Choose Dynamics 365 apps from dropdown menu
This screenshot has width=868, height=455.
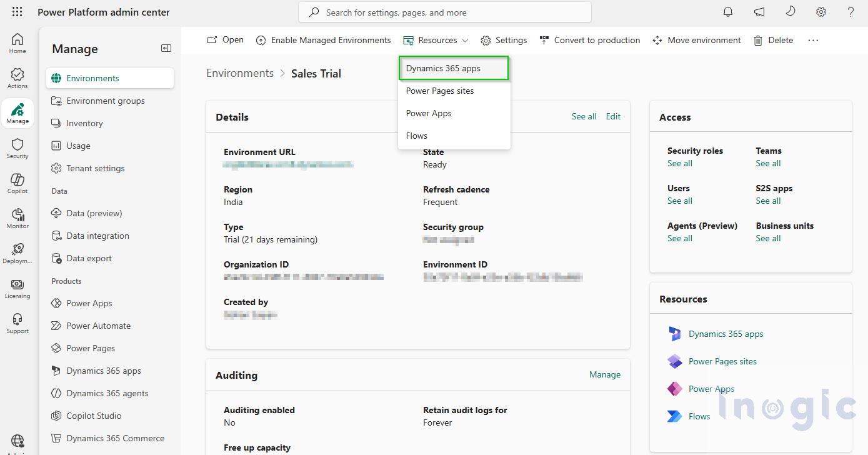pyautogui.click(x=454, y=68)
